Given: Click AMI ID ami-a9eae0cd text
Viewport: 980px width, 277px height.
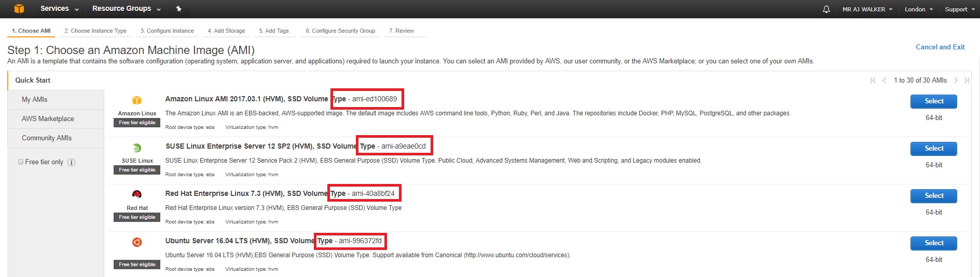Looking at the screenshot, I should pyautogui.click(x=404, y=146).
